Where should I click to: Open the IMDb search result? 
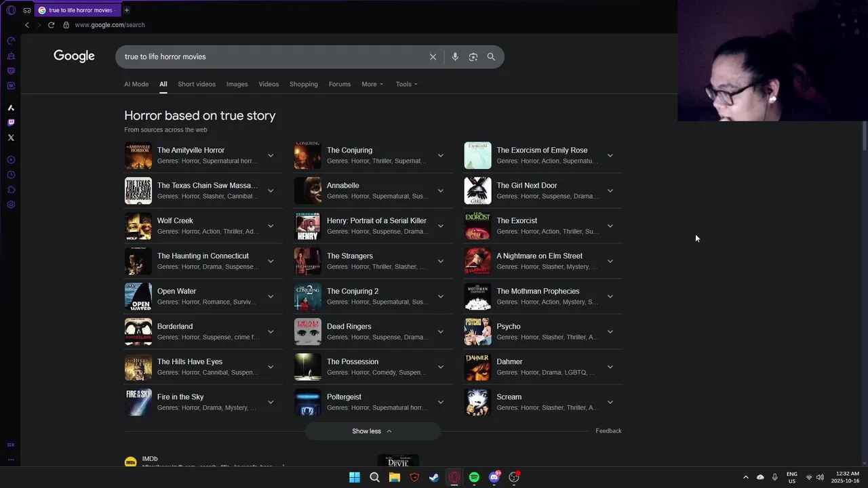150,459
